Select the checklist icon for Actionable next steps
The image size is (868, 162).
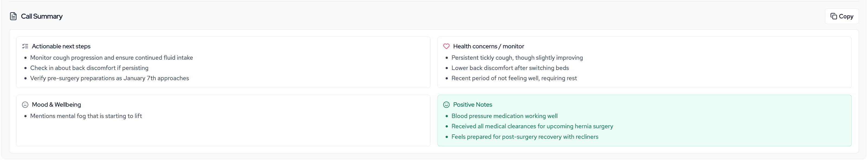pos(25,46)
